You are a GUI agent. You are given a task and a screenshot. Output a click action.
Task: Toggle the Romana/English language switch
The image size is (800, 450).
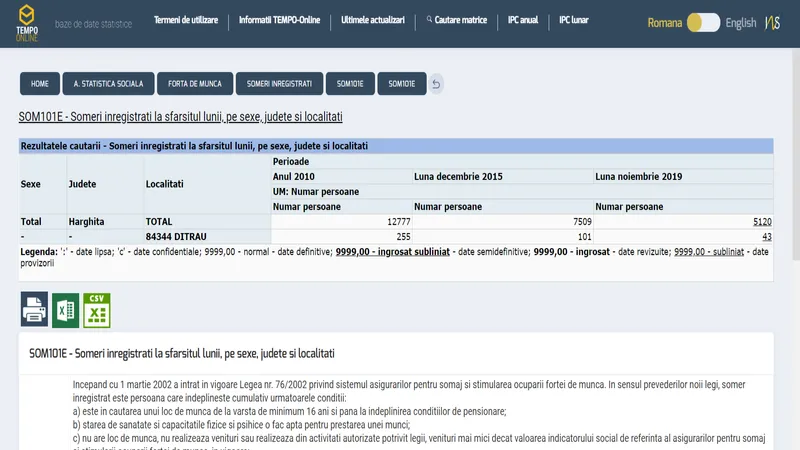[x=703, y=23]
